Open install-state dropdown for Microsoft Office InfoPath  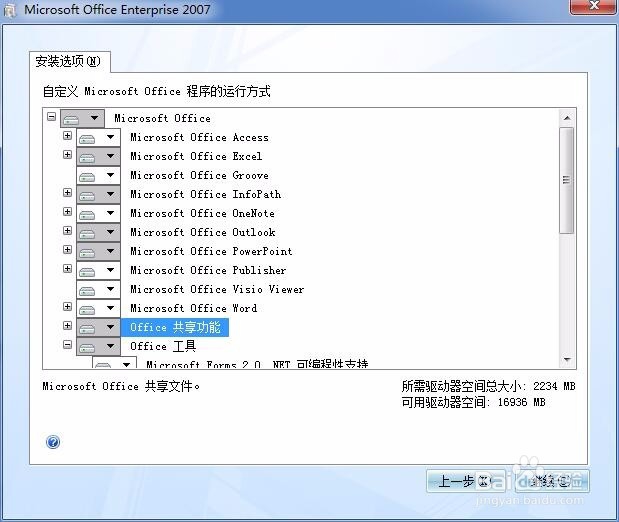point(98,194)
